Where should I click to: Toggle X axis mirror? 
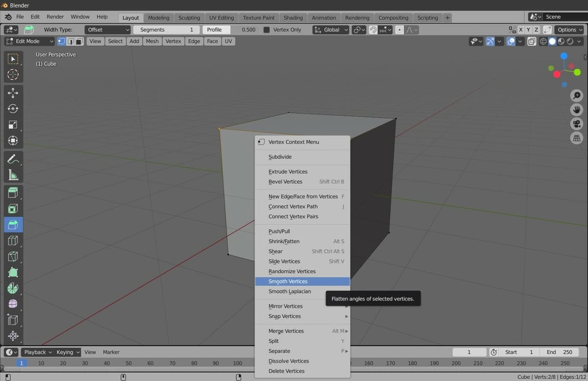click(520, 30)
